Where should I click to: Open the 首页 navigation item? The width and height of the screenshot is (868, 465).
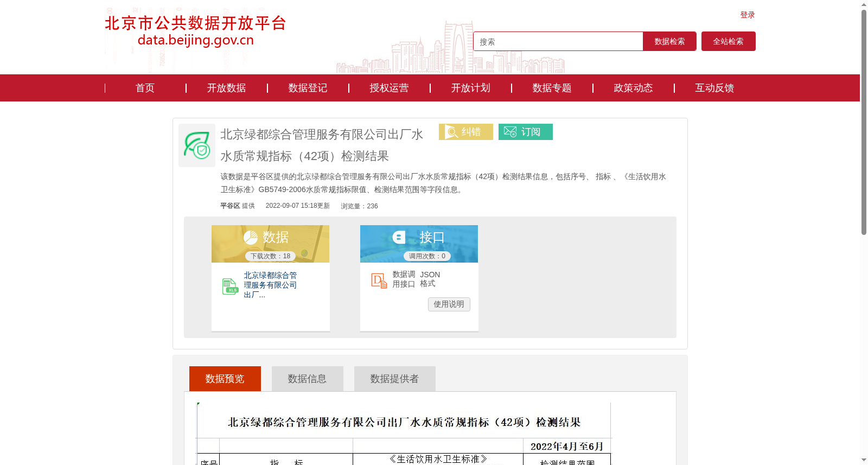(x=145, y=88)
